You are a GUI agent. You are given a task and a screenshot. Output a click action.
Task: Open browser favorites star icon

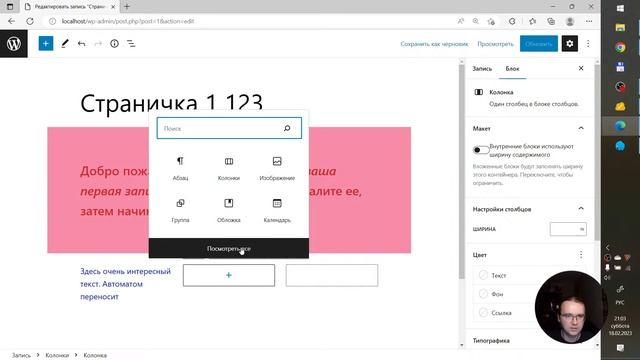532,21
